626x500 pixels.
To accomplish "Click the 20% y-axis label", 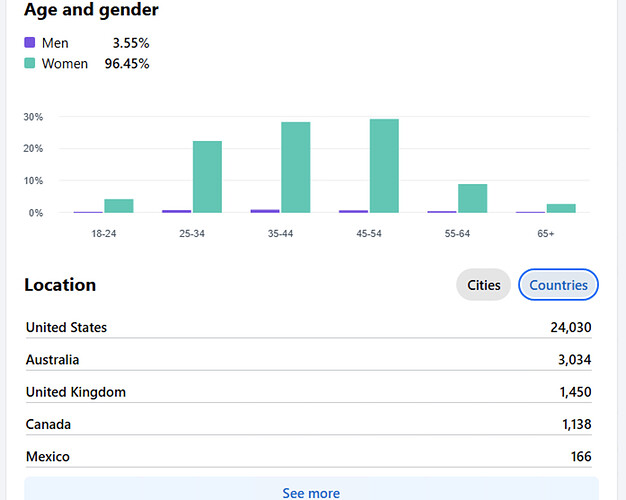I will (x=33, y=149).
